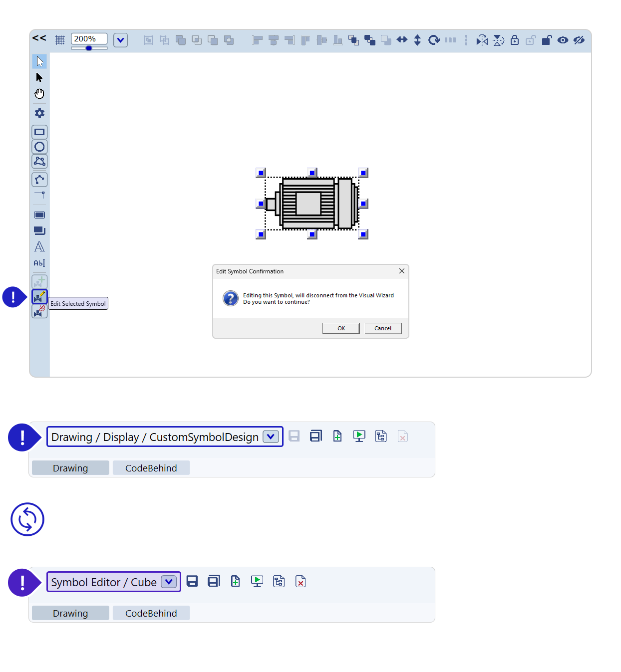Image resolution: width=621 pixels, height=672 pixels.
Task: Select the rectangle drawing tool
Action: pyautogui.click(x=39, y=132)
